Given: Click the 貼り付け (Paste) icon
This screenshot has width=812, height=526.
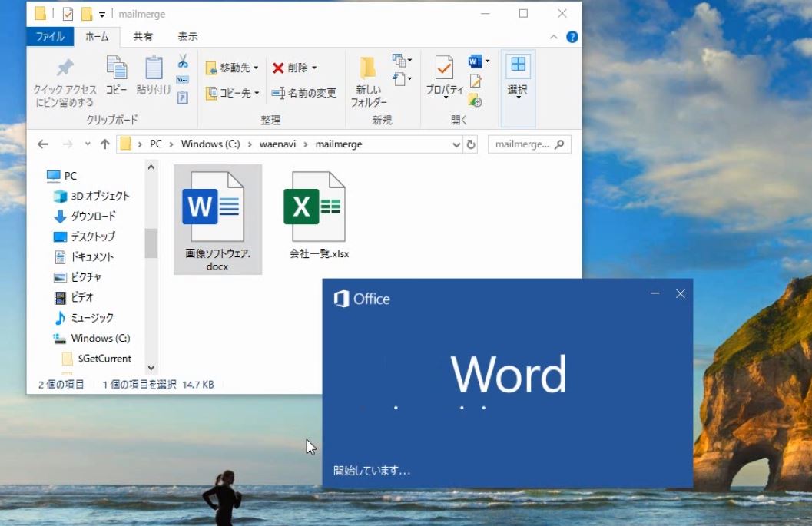Looking at the screenshot, I should coord(153,74).
